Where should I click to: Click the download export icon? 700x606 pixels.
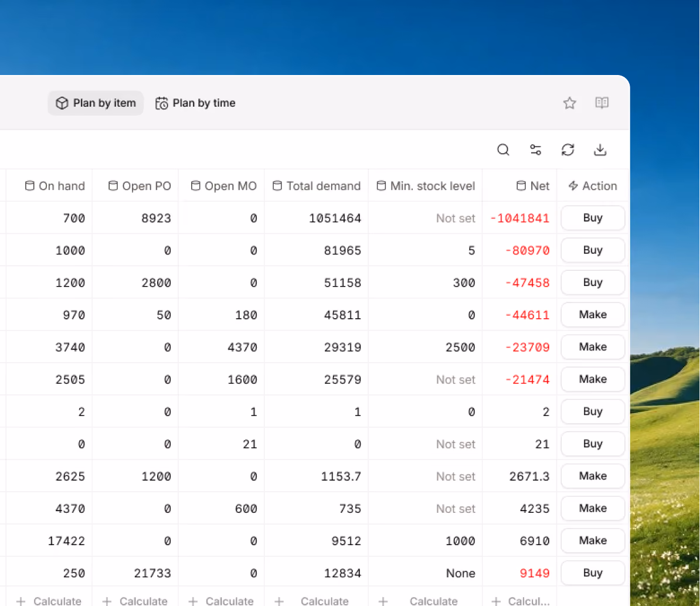tap(600, 150)
